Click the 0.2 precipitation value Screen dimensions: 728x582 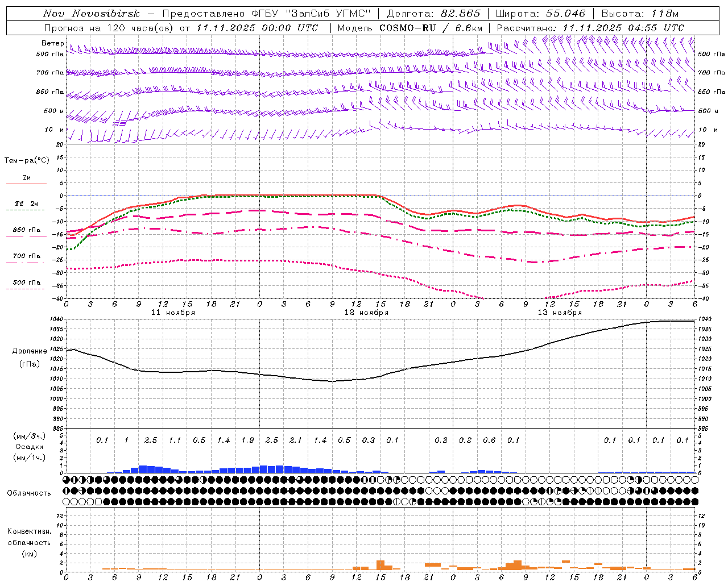pyautogui.click(x=465, y=440)
